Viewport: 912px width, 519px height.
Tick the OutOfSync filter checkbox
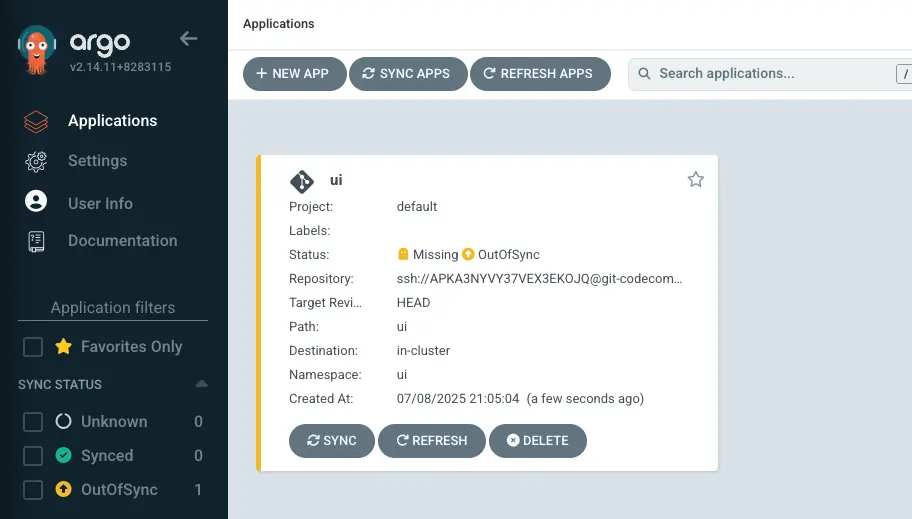(x=33, y=490)
